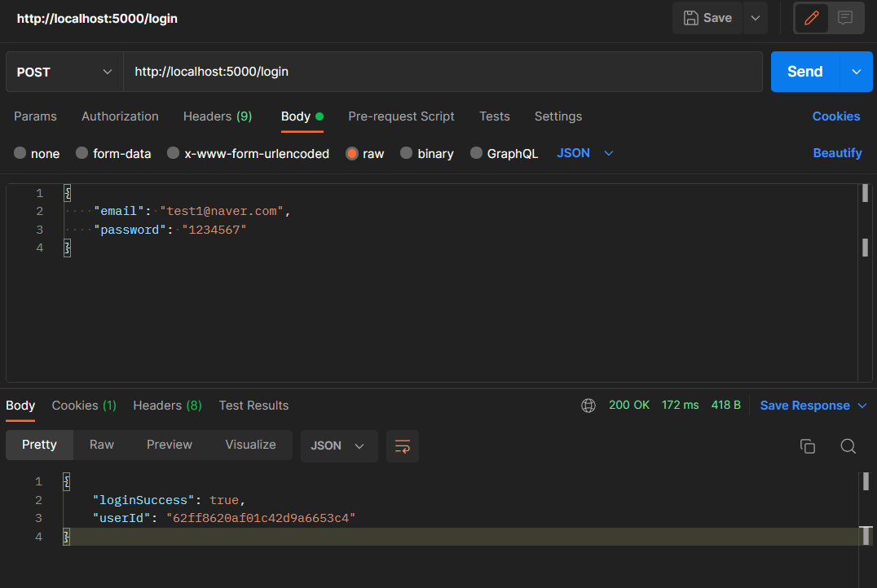Open the Headers (9) request tab

218,116
